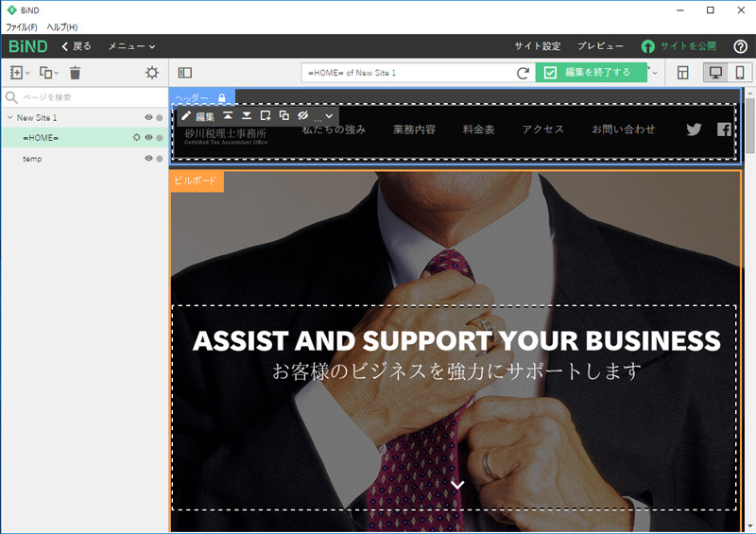This screenshot has height=534, width=756.
Task: Click the billboard scroll-down chevron
Action: (457, 484)
